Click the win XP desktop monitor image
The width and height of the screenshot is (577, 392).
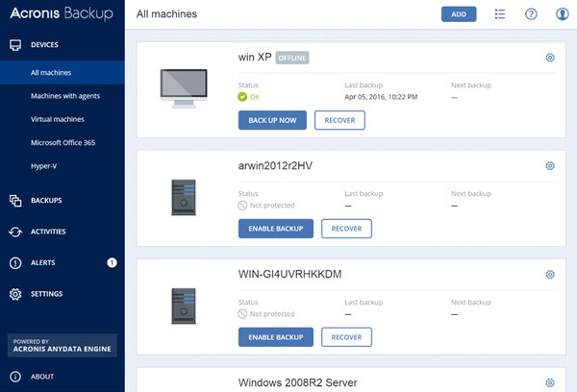click(184, 88)
